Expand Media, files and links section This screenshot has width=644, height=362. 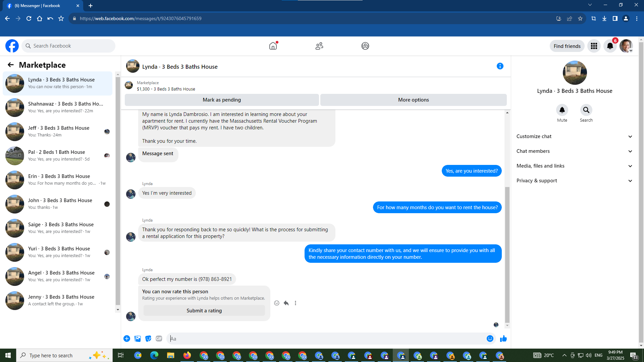click(x=574, y=166)
